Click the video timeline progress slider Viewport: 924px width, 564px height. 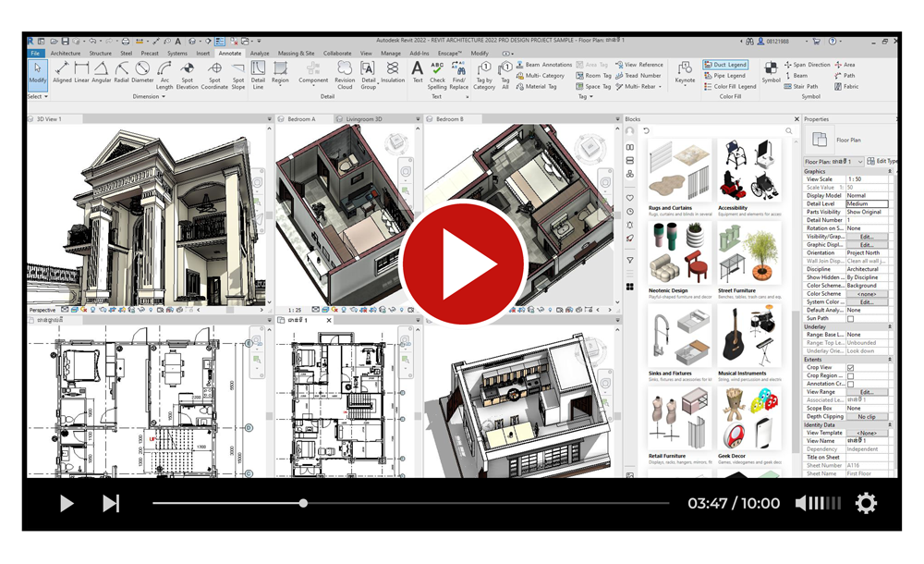[x=303, y=503]
